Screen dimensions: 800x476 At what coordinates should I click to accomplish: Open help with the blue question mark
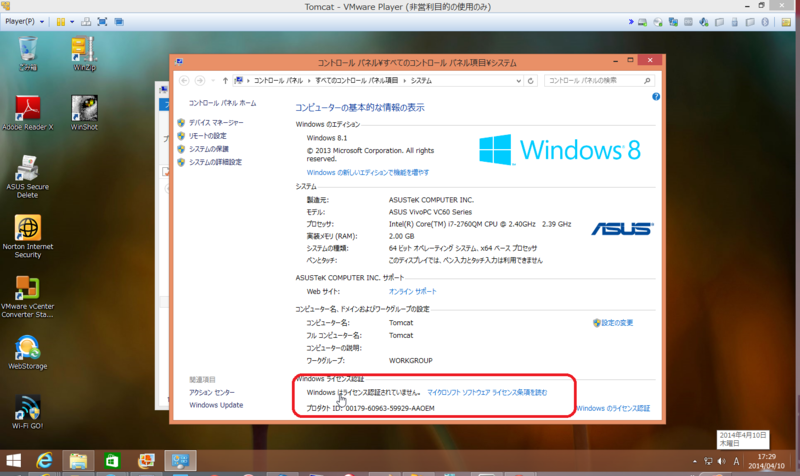(656, 96)
